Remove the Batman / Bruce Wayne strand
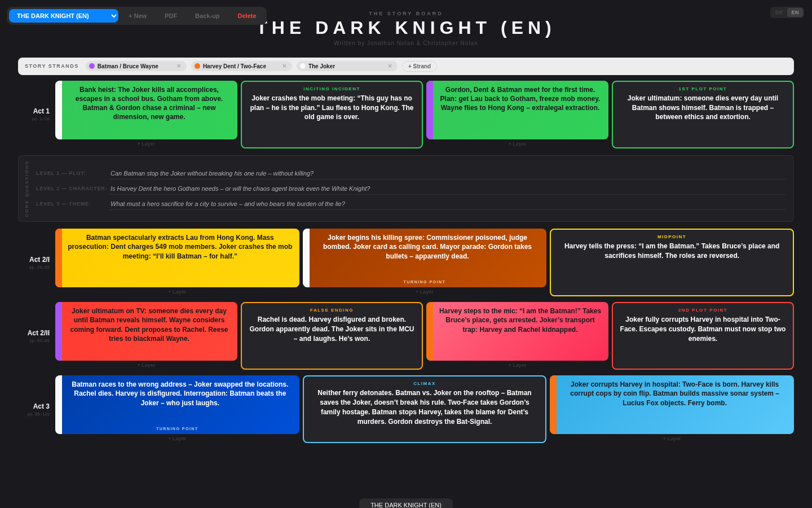Viewport: 812px width, 508px height. (x=179, y=66)
